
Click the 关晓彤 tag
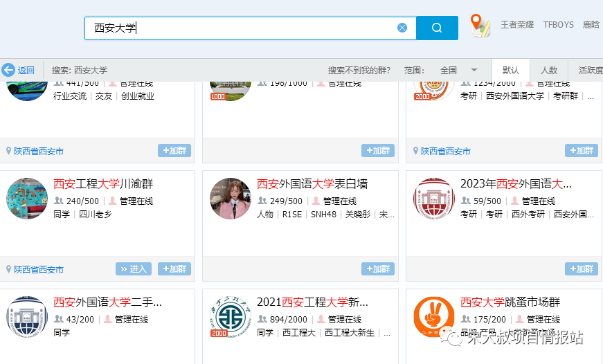(x=358, y=214)
